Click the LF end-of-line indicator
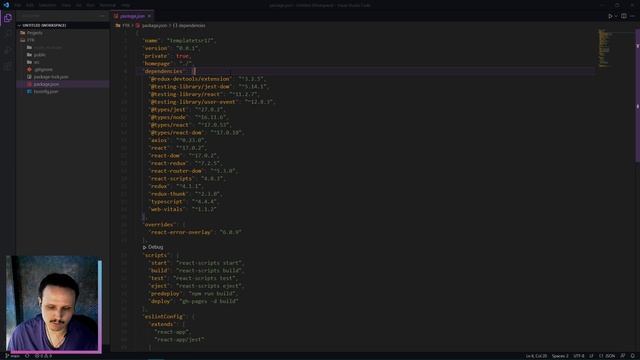This screenshot has height=360, width=640. pyautogui.click(x=591, y=356)
